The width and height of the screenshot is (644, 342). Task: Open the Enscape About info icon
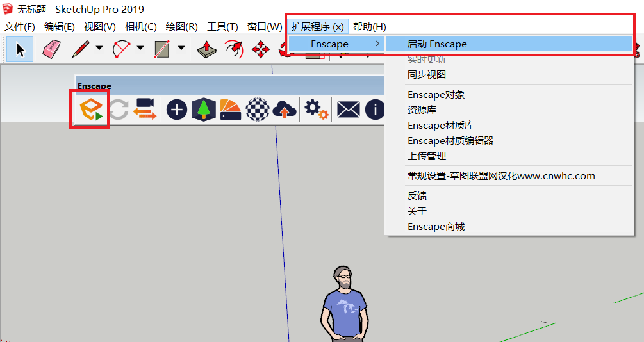click(374, 110)
